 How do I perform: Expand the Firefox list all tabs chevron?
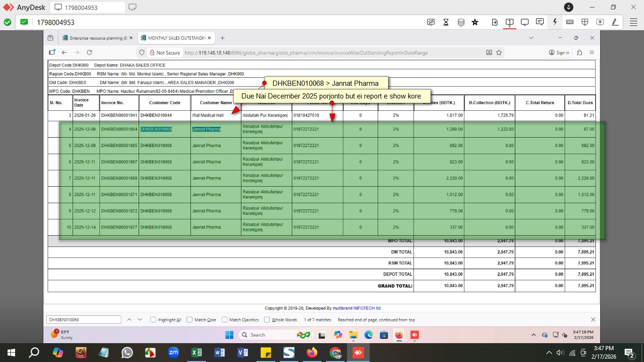tap(531, 38)
